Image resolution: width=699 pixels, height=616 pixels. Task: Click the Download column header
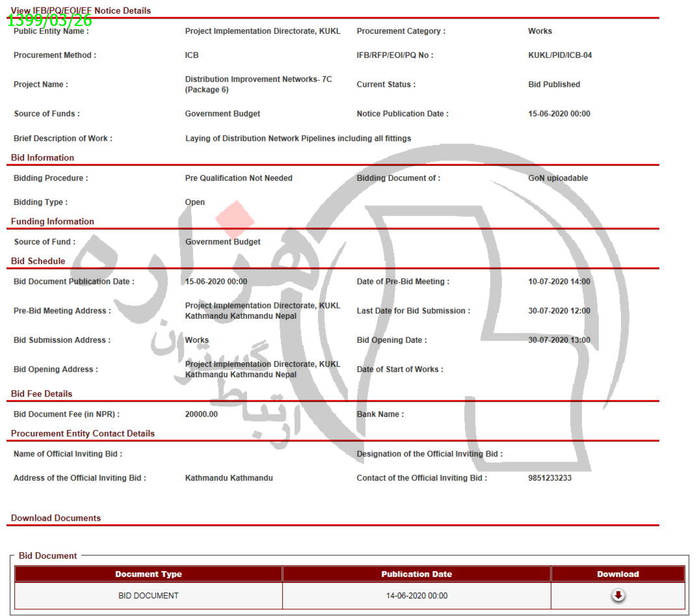(618, 574)
